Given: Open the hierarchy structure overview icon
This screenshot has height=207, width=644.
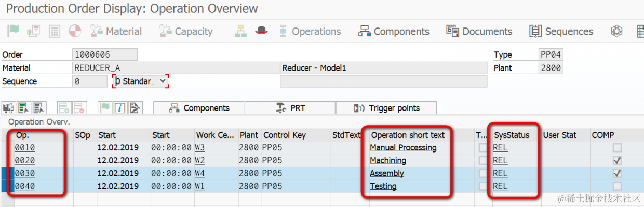Looking at the screenshot, I should [x=240, y=31].
